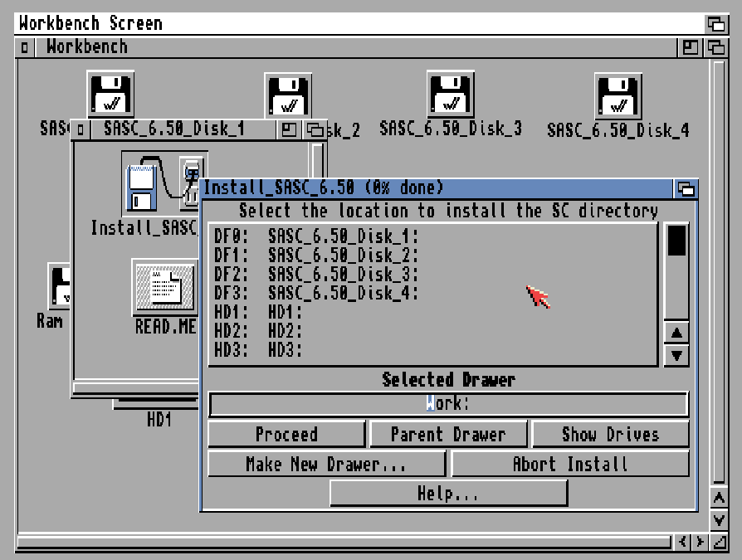Select the HD3: entry in the drive list

[433, 350]
